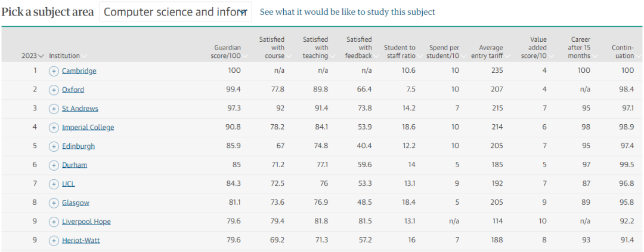The image size is (644, 252).
Task: Sort by Student to staff ratio
Action: coord(400,51)
